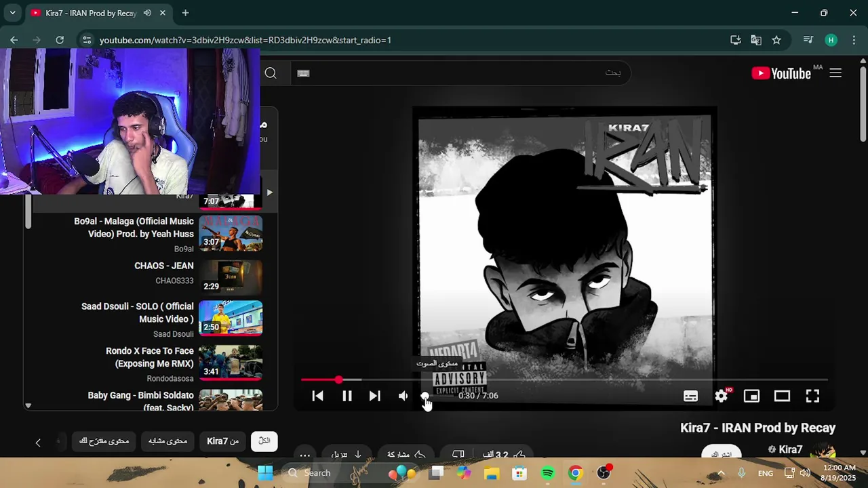Click the Chrome icon in the taskbar
The image size is (868, 488).
coord(575,473)
